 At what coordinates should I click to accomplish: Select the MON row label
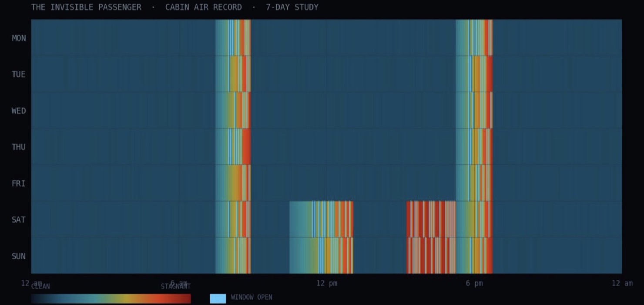point(19,38)
